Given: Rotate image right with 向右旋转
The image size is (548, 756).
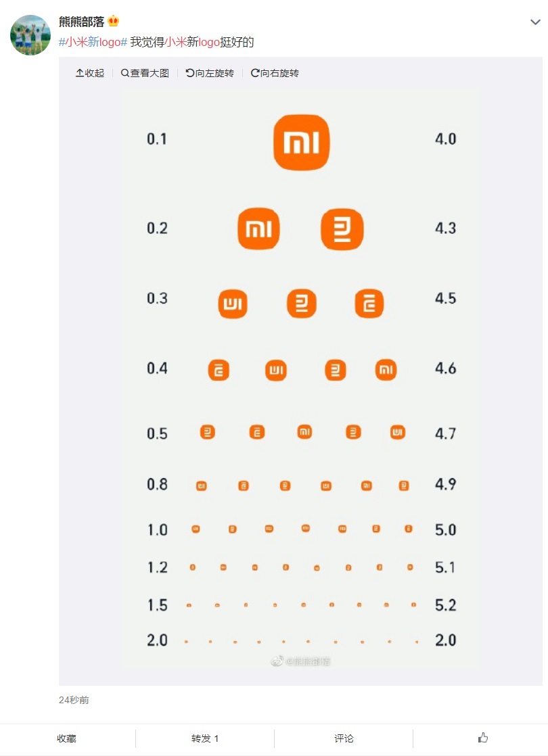Looking at the screenshot, I should [x=275, y=73].
